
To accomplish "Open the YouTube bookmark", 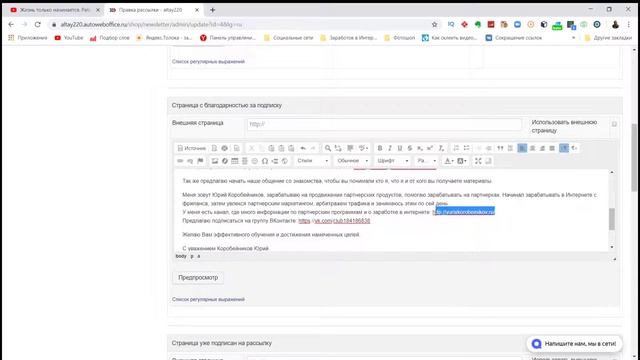I will [69, 38].
